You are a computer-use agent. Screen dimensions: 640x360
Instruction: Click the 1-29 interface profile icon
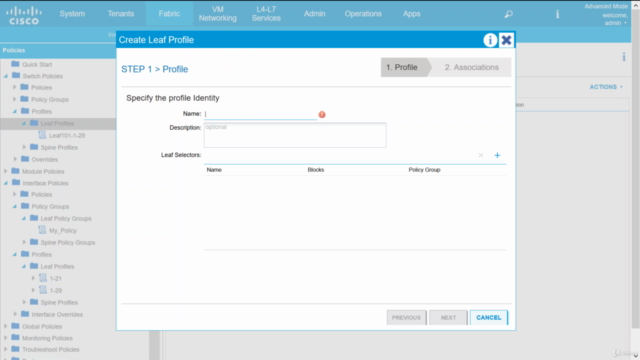(43, 290)
